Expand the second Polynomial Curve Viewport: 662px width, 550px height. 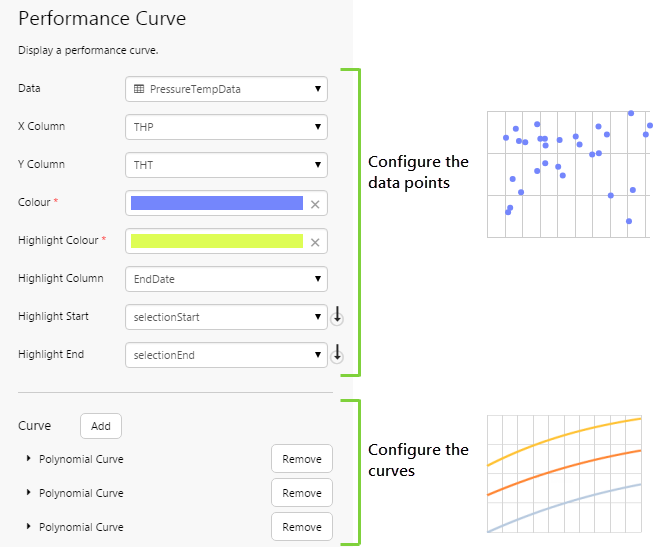[x=29, y=493]
